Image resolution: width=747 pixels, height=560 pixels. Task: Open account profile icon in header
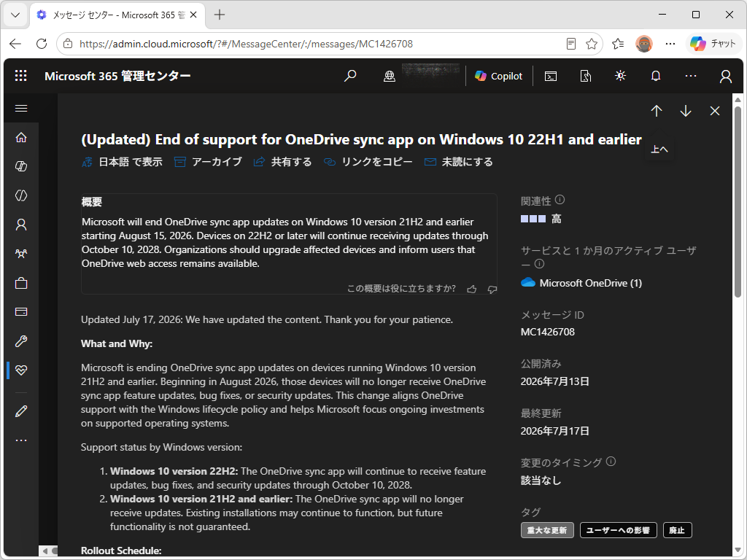click(x=726, y=76)
